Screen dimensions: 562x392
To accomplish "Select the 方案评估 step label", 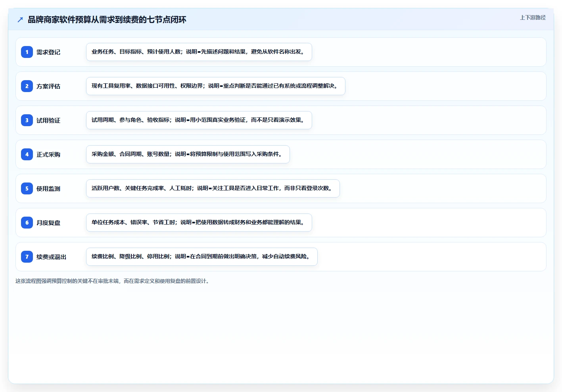I will pyautogui.click(x=48, y=86).
